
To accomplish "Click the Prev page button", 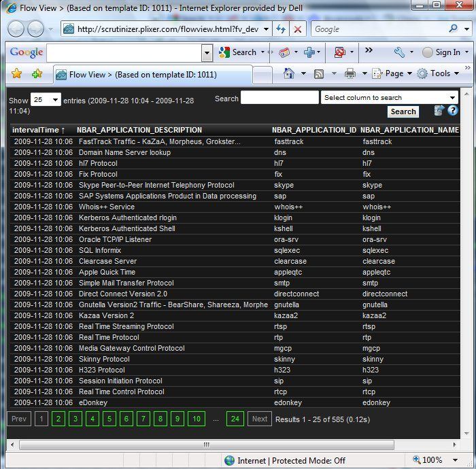I will [x=19, y=419].
